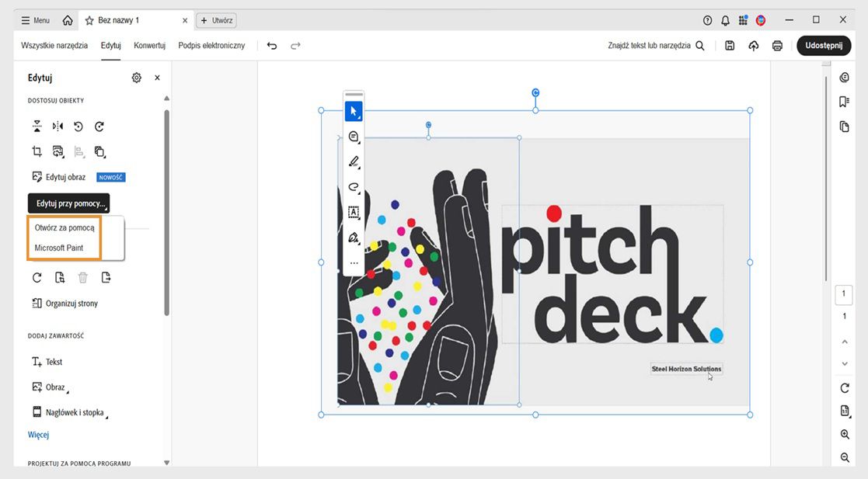Click the delete page trash icon

(x=83, y=278)
